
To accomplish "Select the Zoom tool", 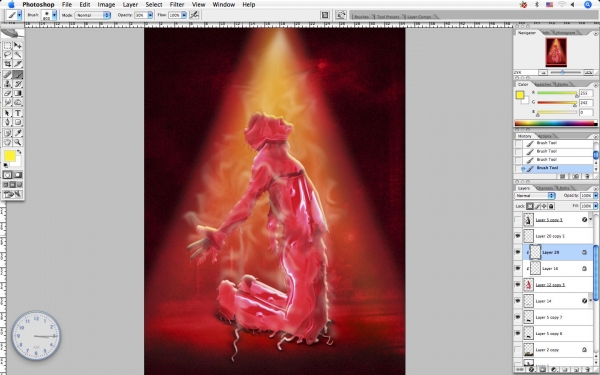I will point(18,142).
